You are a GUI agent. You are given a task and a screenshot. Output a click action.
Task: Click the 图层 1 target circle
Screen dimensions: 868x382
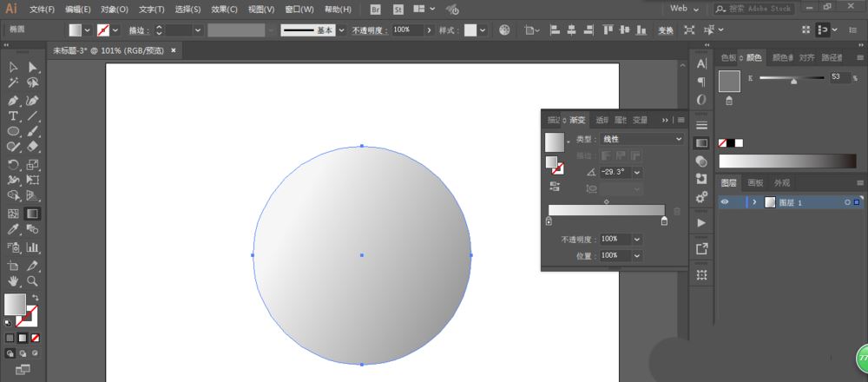point(847,202)
